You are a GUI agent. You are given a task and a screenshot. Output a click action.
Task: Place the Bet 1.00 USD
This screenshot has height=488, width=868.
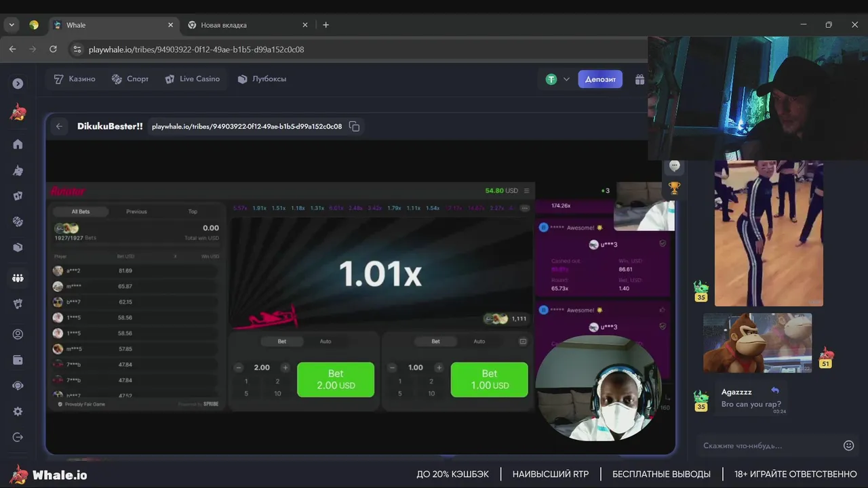pyautogui.click(x=489, y=380)
